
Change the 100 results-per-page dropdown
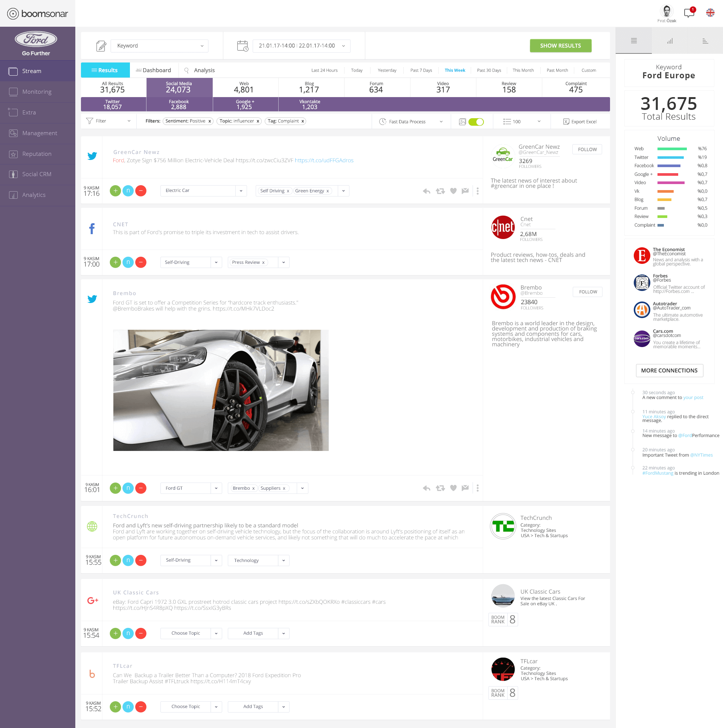(x=522, y=122)
